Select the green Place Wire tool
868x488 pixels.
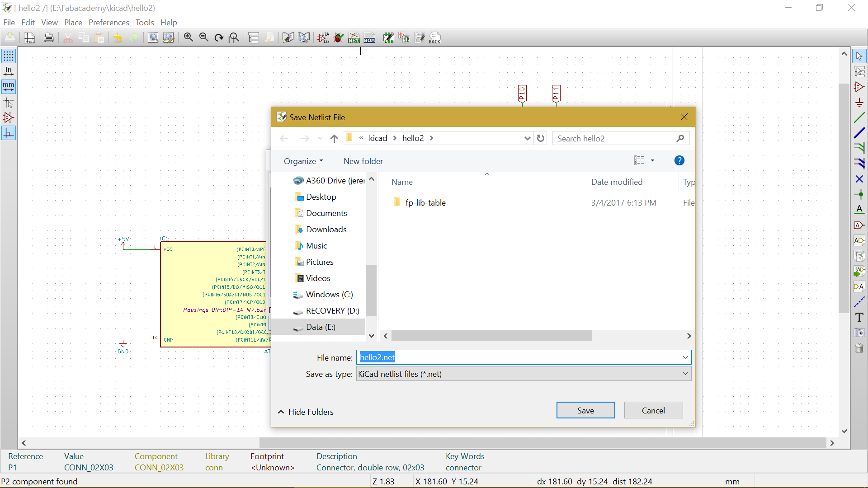click(x=859, y=118)
